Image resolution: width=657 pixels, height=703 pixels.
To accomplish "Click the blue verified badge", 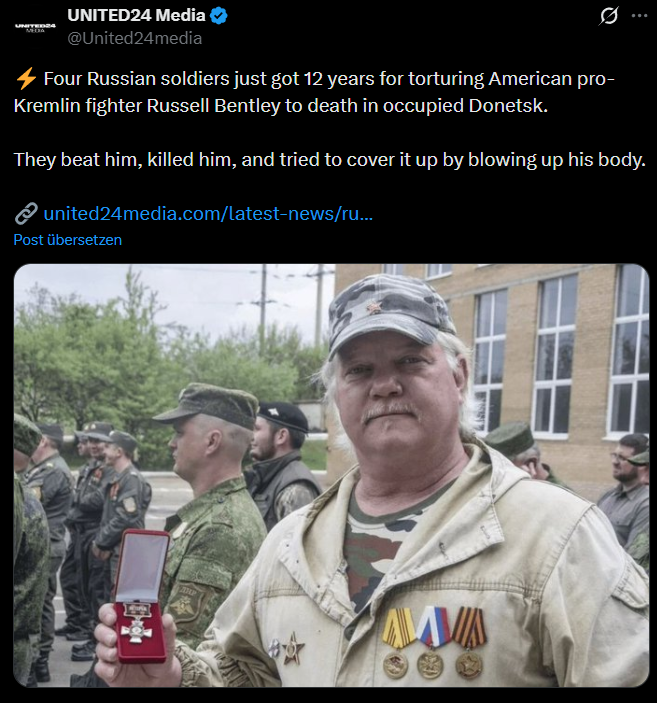I will point(219,16).
